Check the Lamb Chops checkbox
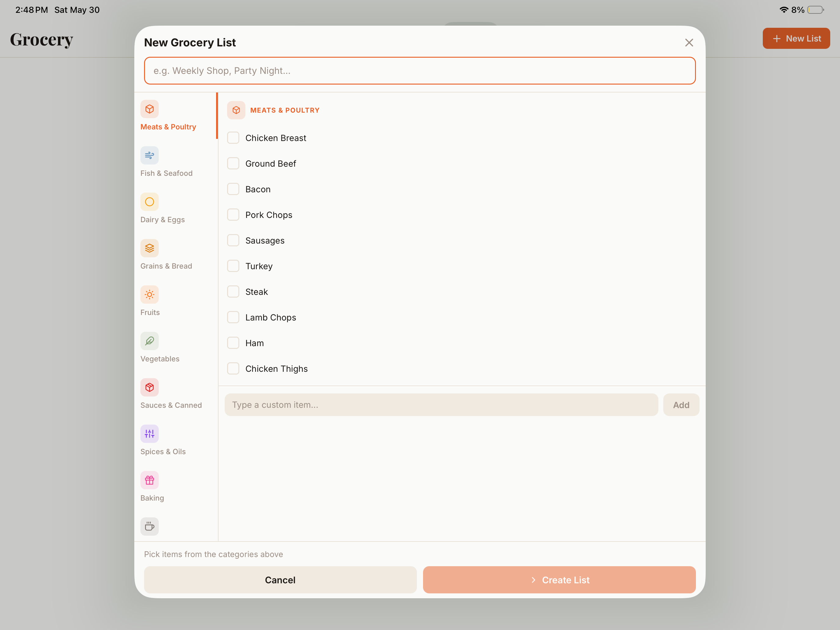 pyautogui.click(x=233, y=317)
